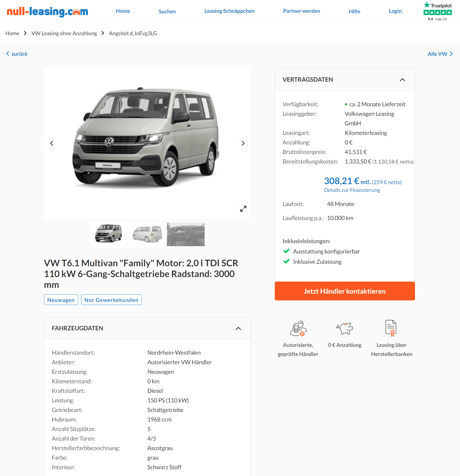
Task: Click VW Leasing ohne Anzahlung breadcrumb
Action: (x=64, y=33)
